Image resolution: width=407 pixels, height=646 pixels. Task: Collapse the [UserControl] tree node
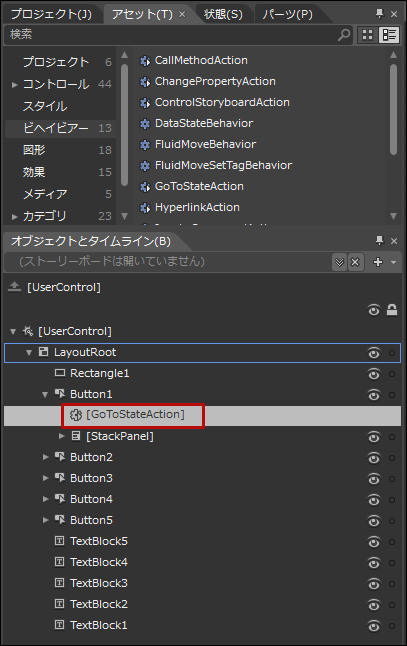click(14, 331)
